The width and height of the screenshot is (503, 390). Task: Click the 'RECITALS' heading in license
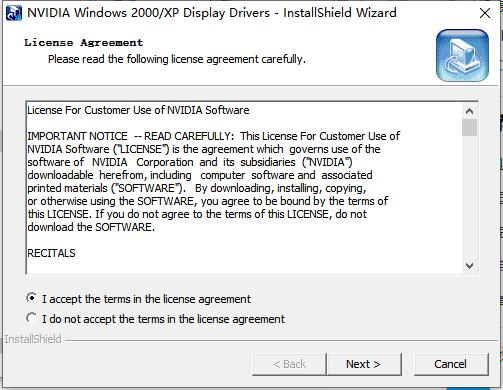(51, 253)
